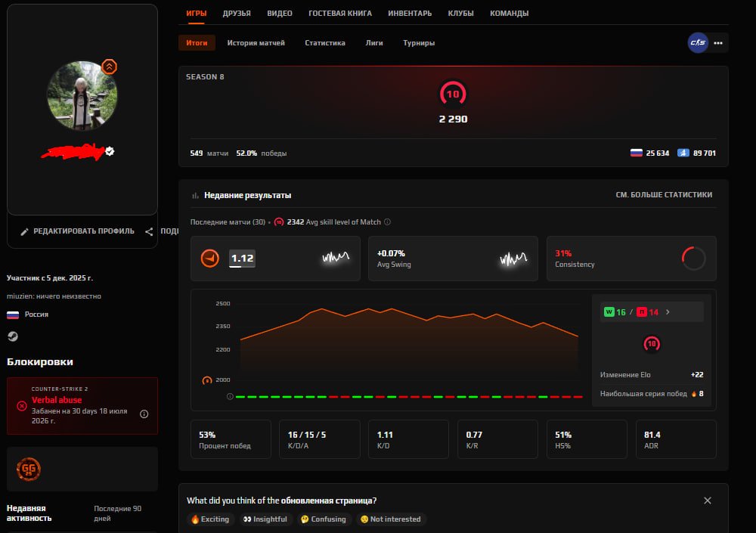The width and height of the screenshot is (756, 533).
Task: Click the Россия country flag
Action: [x=13, y=315]
